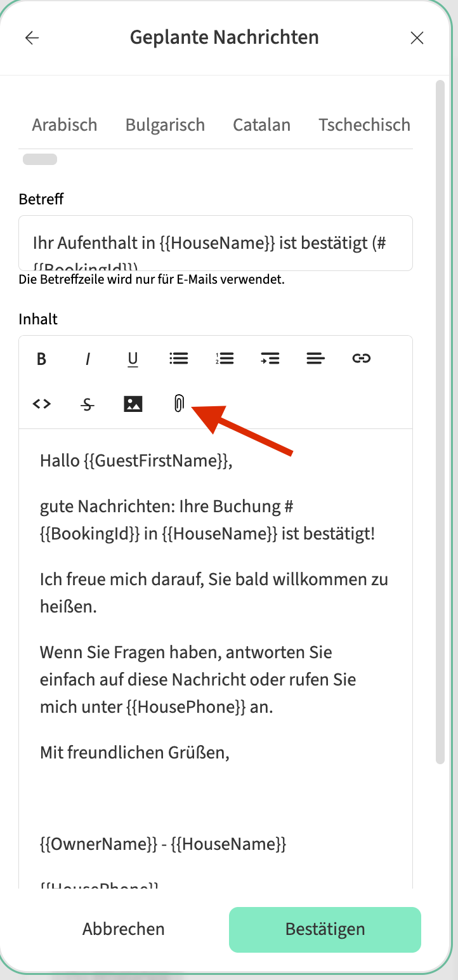Apply strikethrough formatting
The width and height of the screenshot is (458, 980).
(88, 404)
